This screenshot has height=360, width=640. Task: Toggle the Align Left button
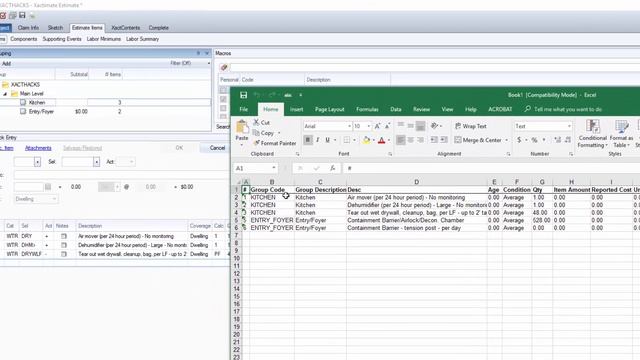point(401,140)
